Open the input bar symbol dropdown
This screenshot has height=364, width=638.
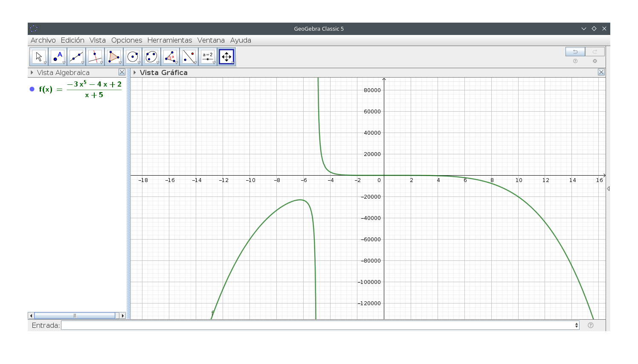577,325
